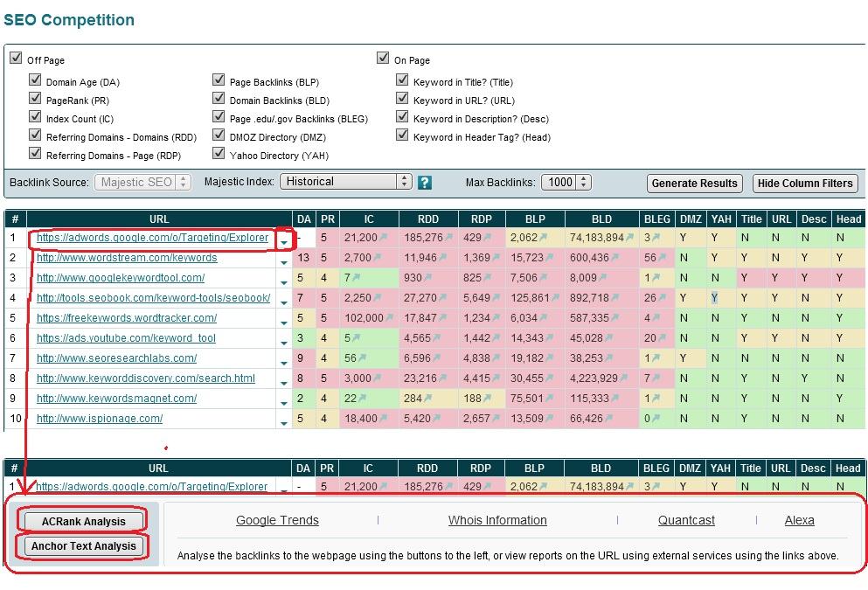Open the arrow icon beside RDP value 5,649
868x590 pixels.
[496, 298]
